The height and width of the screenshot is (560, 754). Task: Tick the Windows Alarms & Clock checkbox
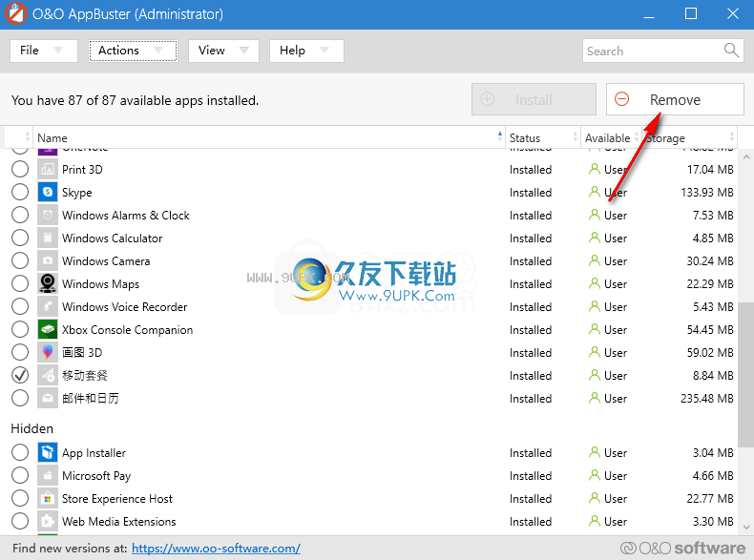point(20,215)
